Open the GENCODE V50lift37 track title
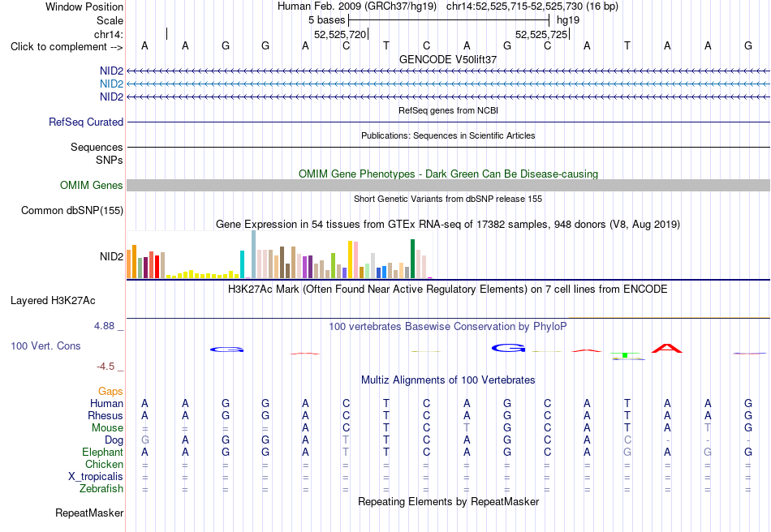The height and width of the screenshot is (532, 771). pyautogui.click(x=448, y=59)
